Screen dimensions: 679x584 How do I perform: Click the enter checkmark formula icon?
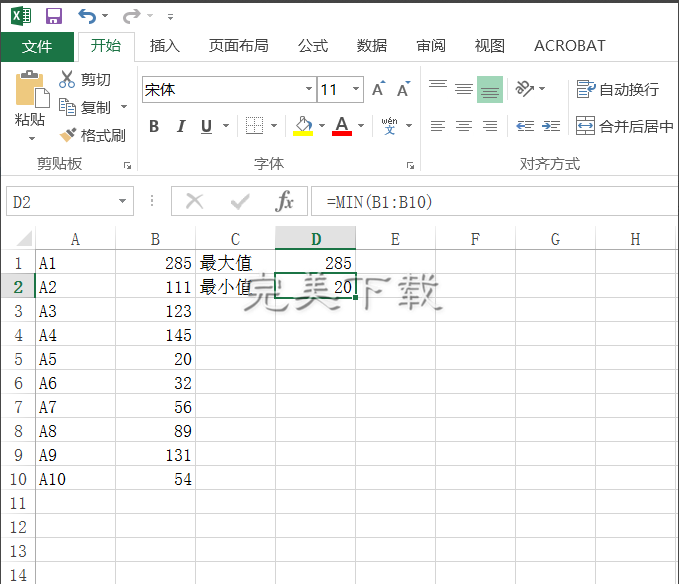pyautogui.click(x=240, y=201)
